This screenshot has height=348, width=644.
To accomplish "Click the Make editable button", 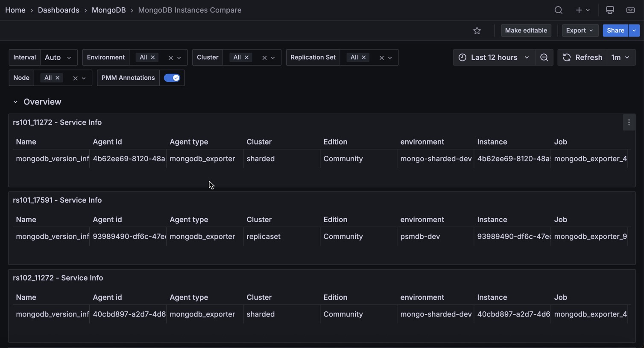I will pos(526,31).
